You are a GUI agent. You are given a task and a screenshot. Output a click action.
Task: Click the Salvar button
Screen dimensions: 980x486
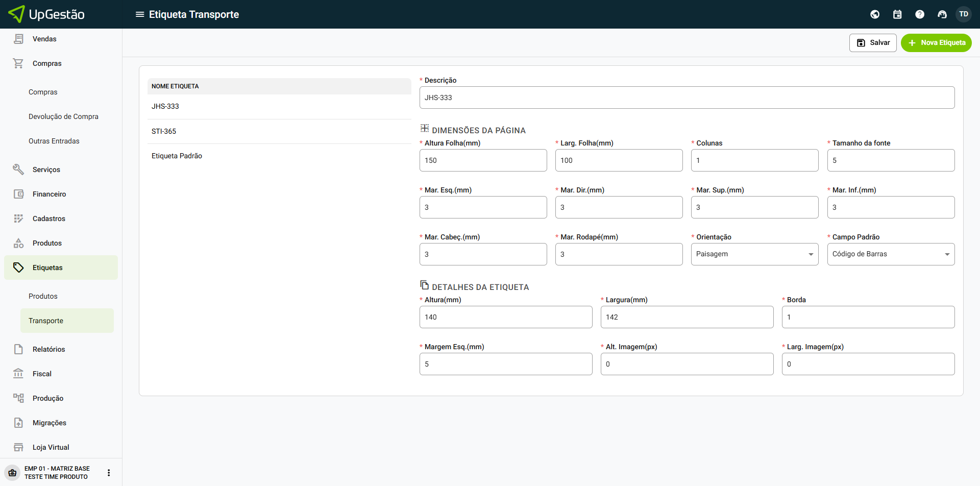tap(873, 43)
